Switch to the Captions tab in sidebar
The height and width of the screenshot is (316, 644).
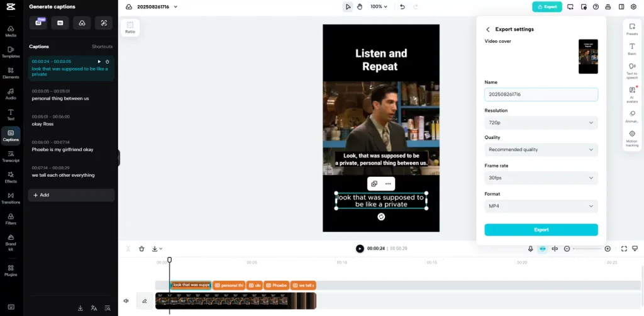pyautogui.click(x=11, y=135)
